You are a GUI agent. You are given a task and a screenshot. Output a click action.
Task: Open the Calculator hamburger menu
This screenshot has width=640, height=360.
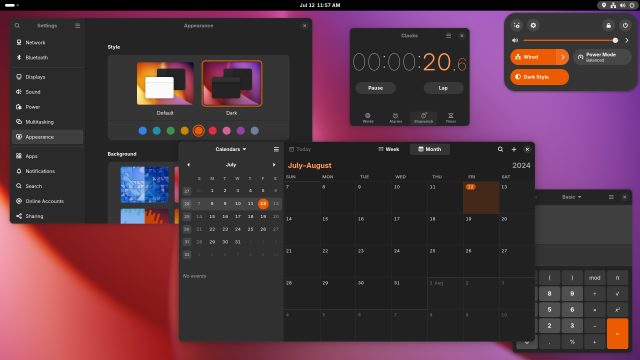tap(611, 197)
